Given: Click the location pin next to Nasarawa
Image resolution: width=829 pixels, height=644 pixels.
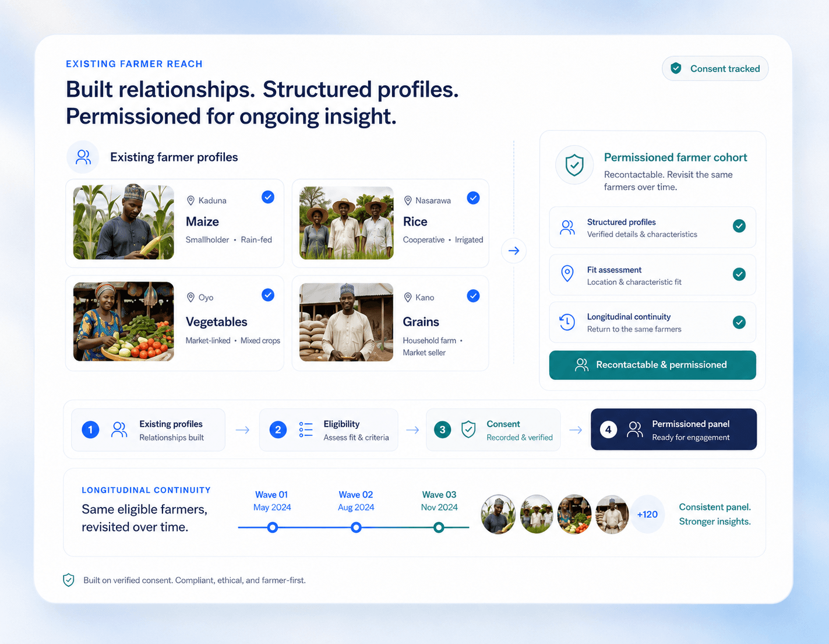Looking at the screenshot, I should tap(408, 200).
